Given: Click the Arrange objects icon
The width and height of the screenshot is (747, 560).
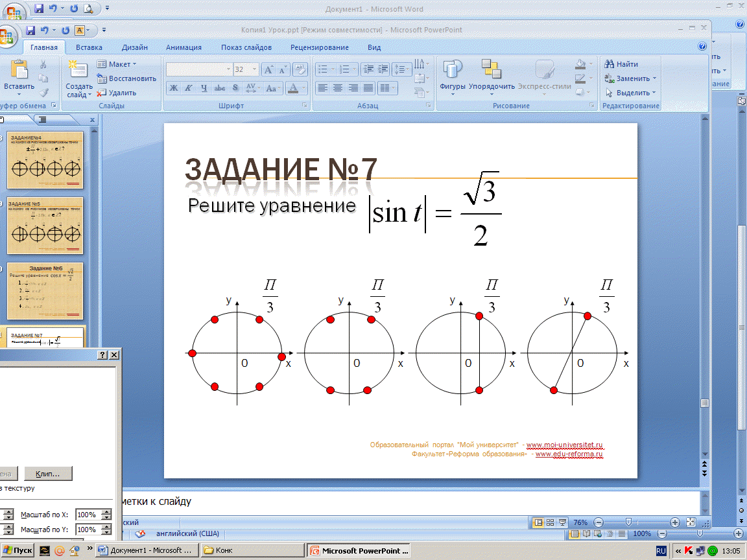Looking at the screenshot, I should click(x=492, y=69).
